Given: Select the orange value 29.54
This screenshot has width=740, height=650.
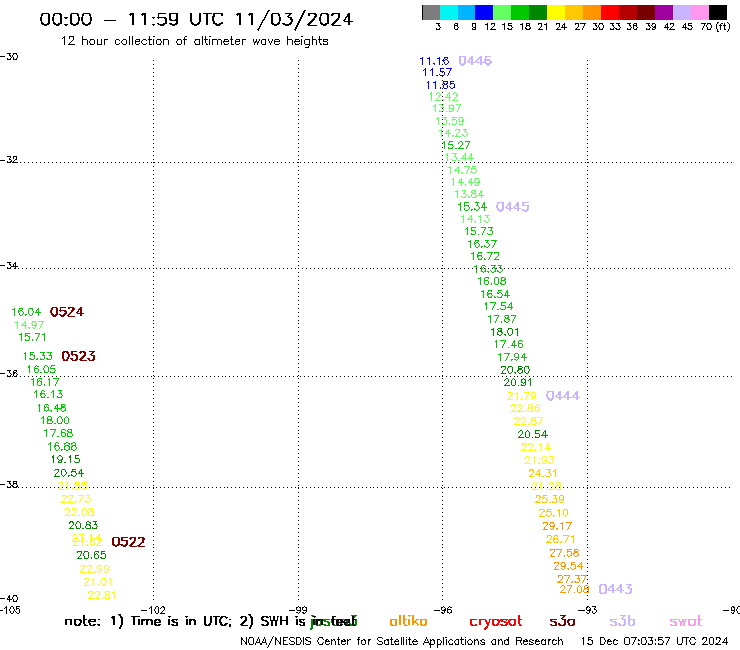Looking at the screenshot, I should 568,566.
